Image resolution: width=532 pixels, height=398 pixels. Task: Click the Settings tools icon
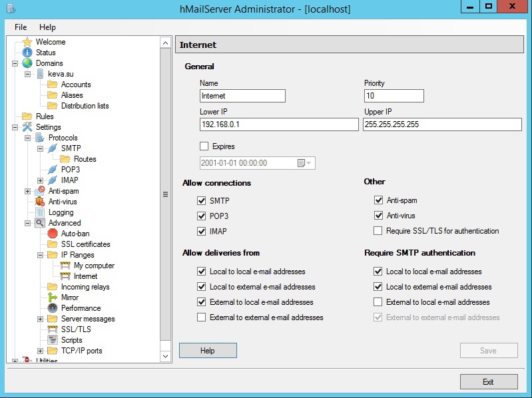pyautogui.click(x=27, y=127)
